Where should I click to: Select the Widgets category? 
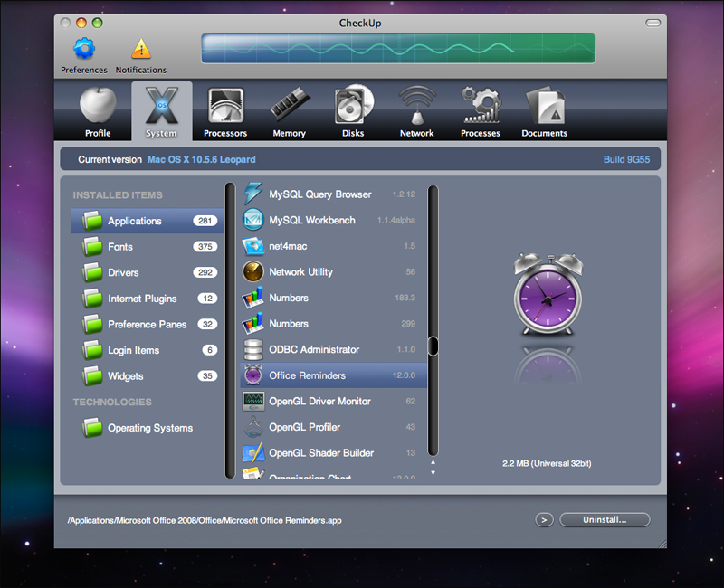[x=148, y=376]
